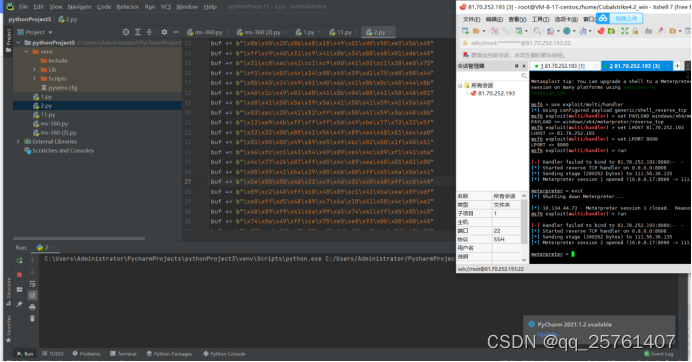The height and width of the screenshot is (362, 692).
Task: Click open folder icon in Xshell toolbar
Action: tap(476, 31)
